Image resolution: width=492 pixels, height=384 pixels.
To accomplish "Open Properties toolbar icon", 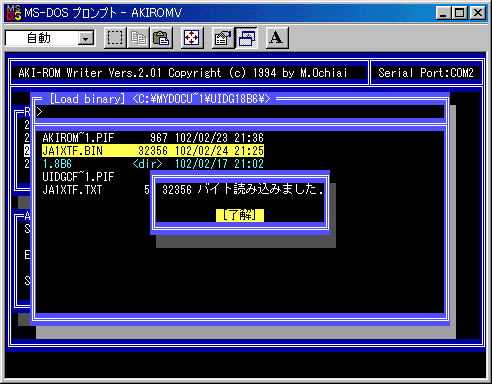I will pyautogui.click(x=223, y=38).
